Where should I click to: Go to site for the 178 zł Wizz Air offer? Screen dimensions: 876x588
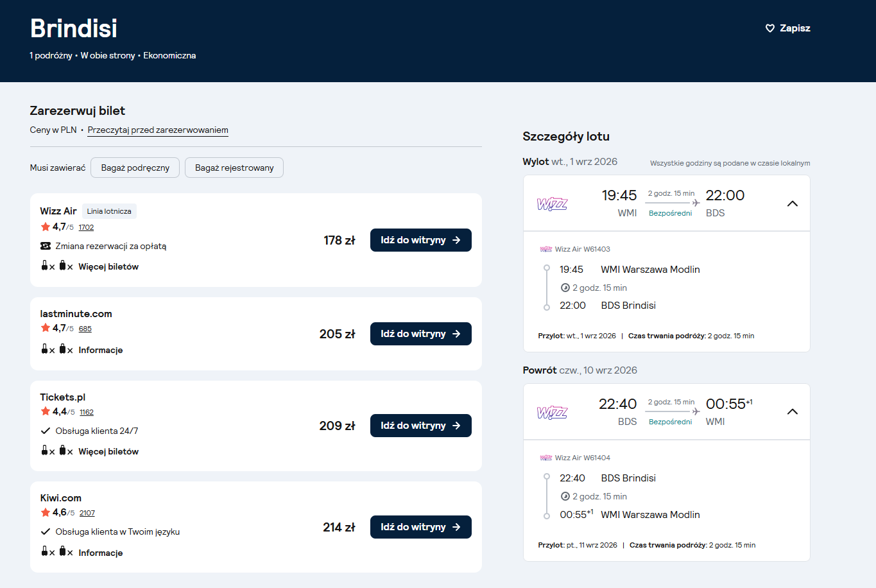click(421, 240)
